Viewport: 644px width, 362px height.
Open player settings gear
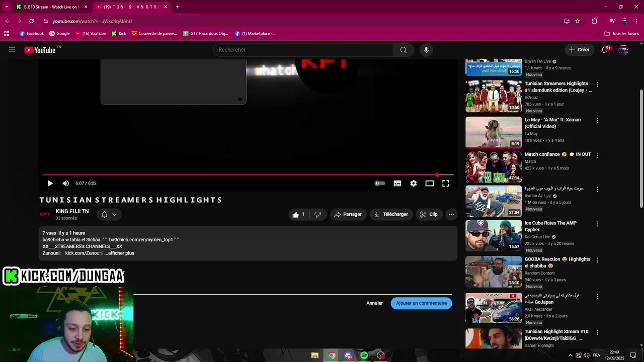[x=414, y=184]
